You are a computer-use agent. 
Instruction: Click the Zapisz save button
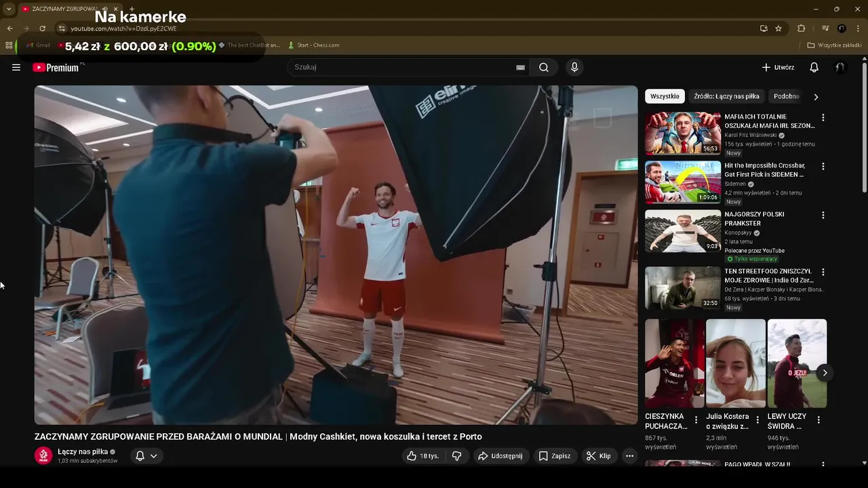[555, 456]
